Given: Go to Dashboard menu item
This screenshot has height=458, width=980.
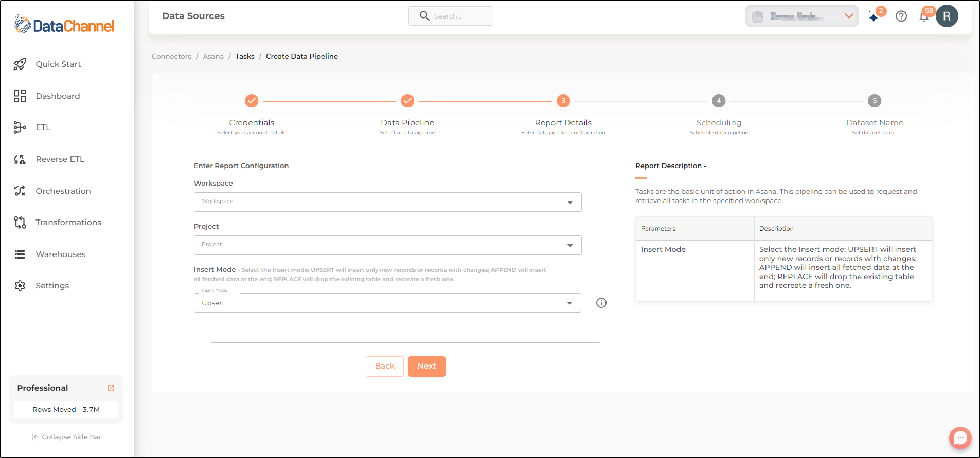Looking at the screenshot, I should click(x=58, y=96).
